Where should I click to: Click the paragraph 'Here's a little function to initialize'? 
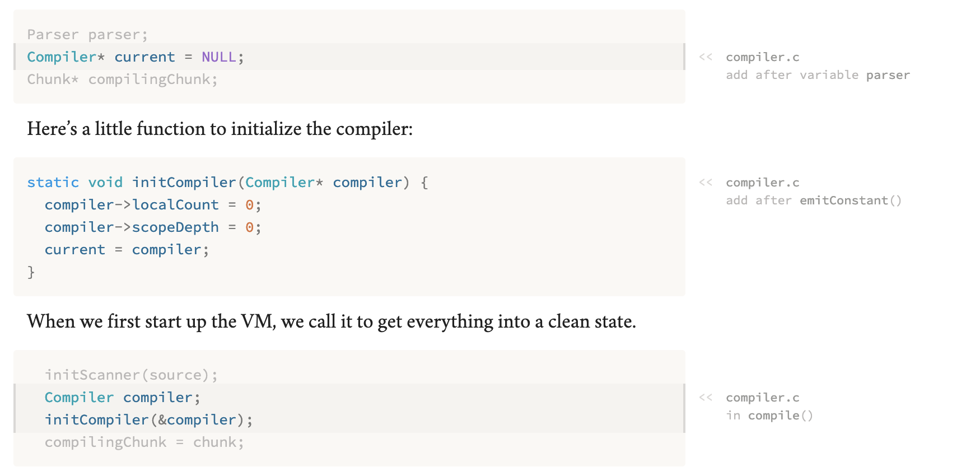(x=220, y=129)
